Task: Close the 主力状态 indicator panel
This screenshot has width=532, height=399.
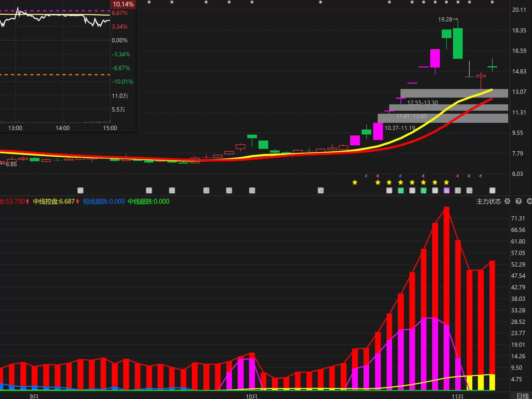Action: 529,201
